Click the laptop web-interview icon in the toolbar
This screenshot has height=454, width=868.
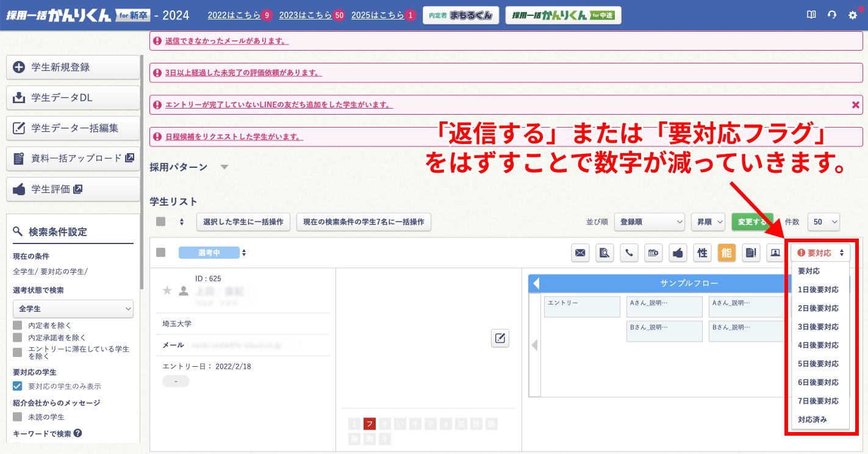(x=775, y=253)
